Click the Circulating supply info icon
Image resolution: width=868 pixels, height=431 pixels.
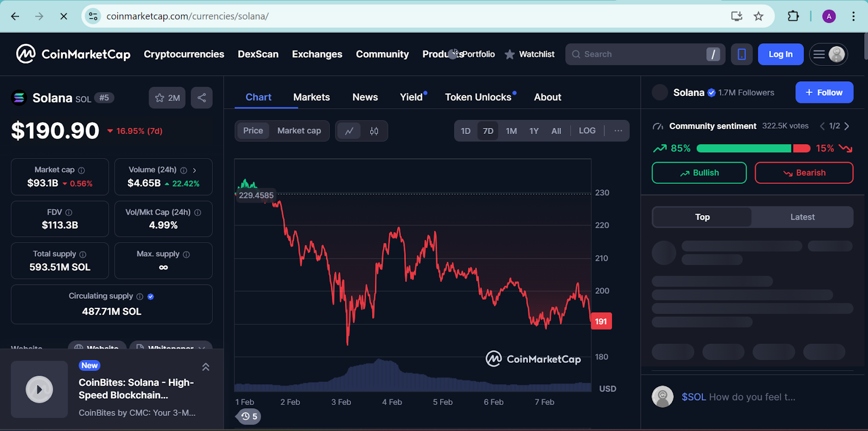coord(139,297)
